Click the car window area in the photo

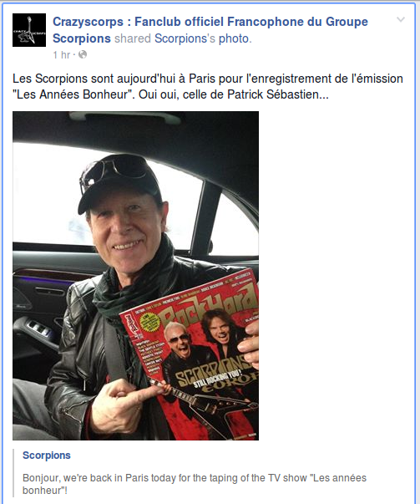pos(106,196)
